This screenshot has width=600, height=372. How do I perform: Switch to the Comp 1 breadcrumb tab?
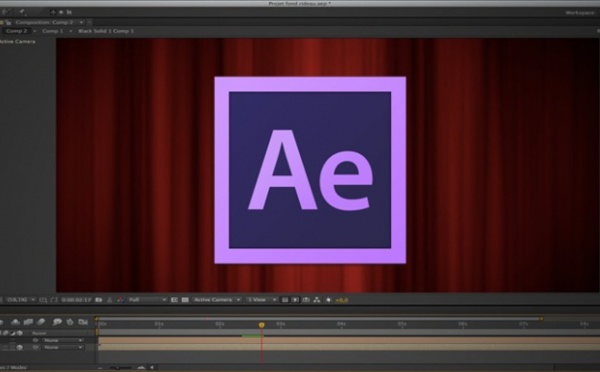[x=53, y=31]
